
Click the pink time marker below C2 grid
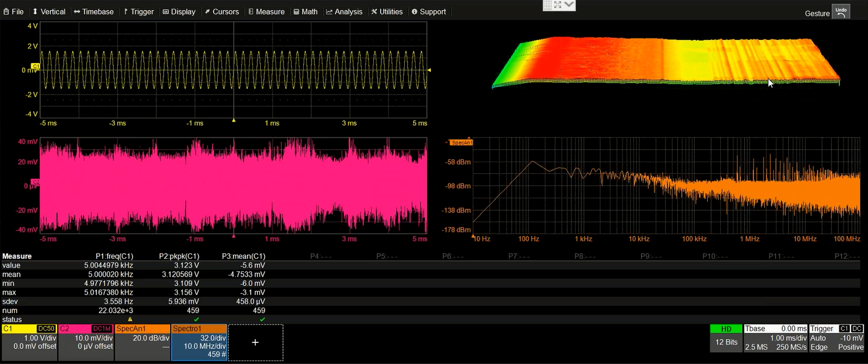click(x=234, y=236)
